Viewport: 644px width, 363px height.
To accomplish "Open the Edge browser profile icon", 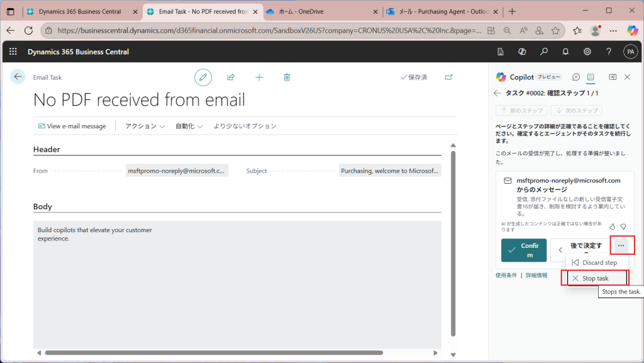I will click(595, 30).
